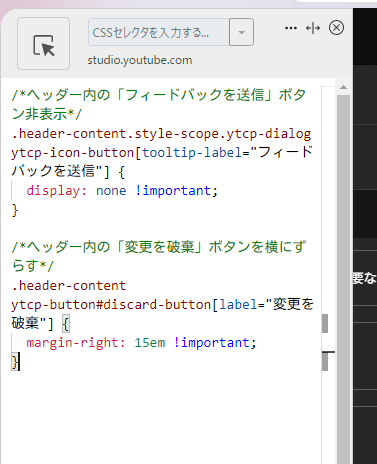Click the closing brace after display rule
The width and height of the screenshot is (377, 464).
15,210
